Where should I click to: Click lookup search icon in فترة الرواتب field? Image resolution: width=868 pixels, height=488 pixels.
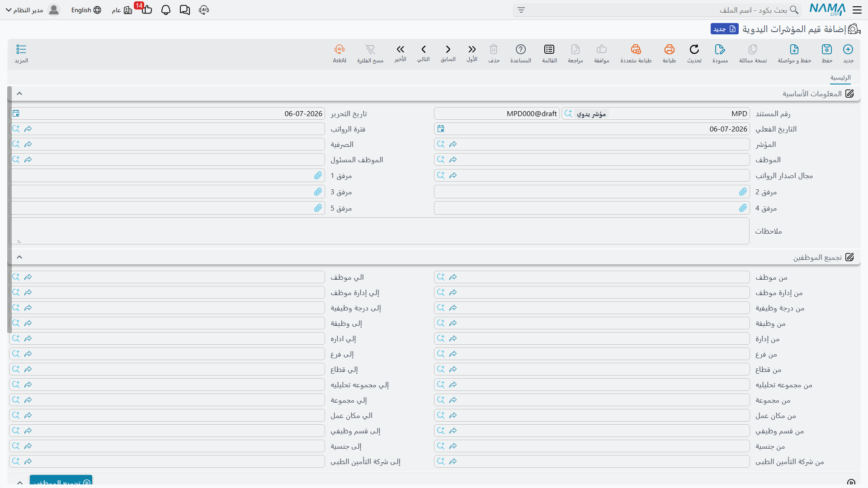click(16, 129)
